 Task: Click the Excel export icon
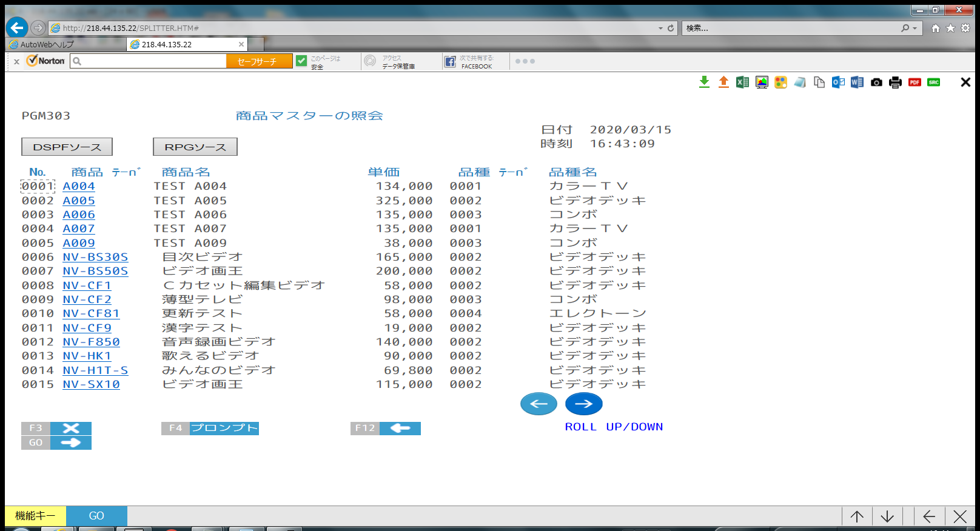pyautogui.click(x=742, y=82)
